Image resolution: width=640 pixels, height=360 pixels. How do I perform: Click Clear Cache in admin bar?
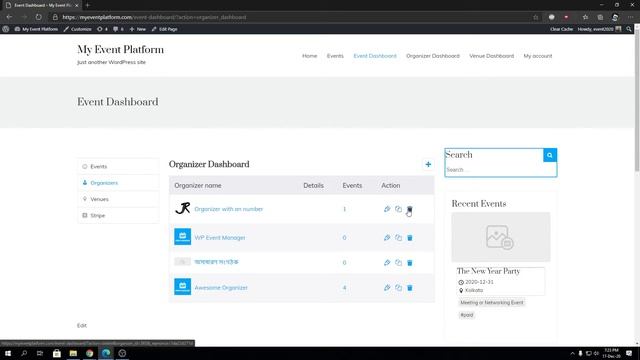(x=561, y=29)
